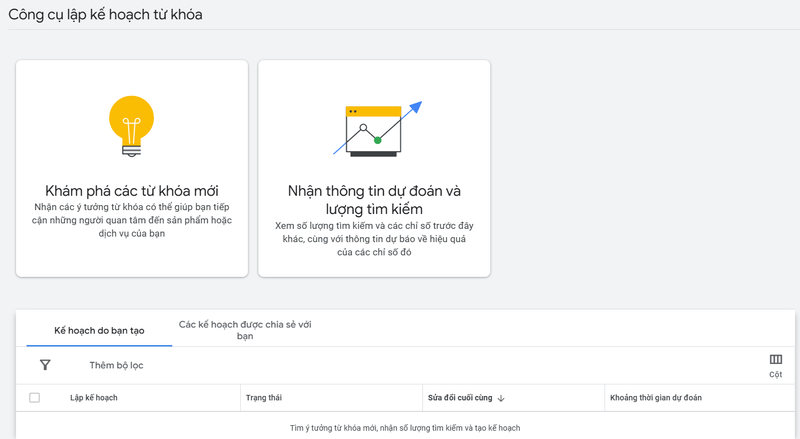Click the forecast chart with arrow icon
This screenshot has height=439, width=800.
click(378, 129)
